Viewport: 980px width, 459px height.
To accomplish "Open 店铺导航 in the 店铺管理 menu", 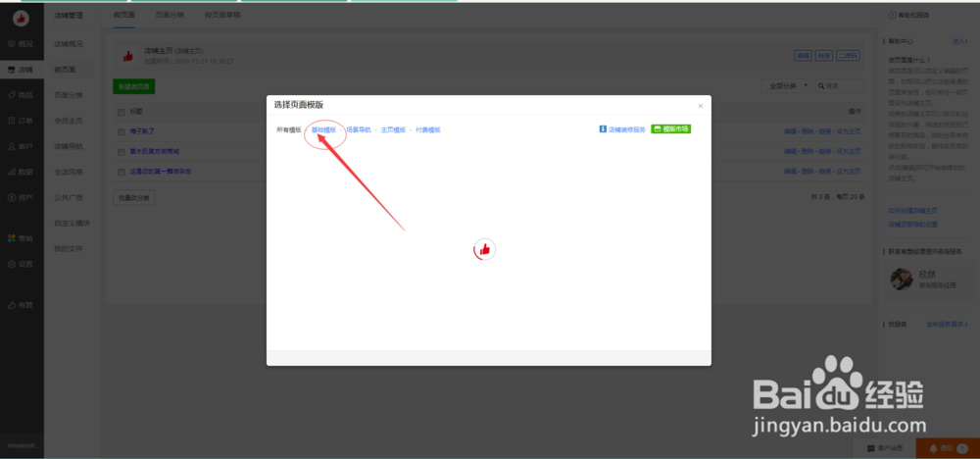I will click(x=68, y=146).
